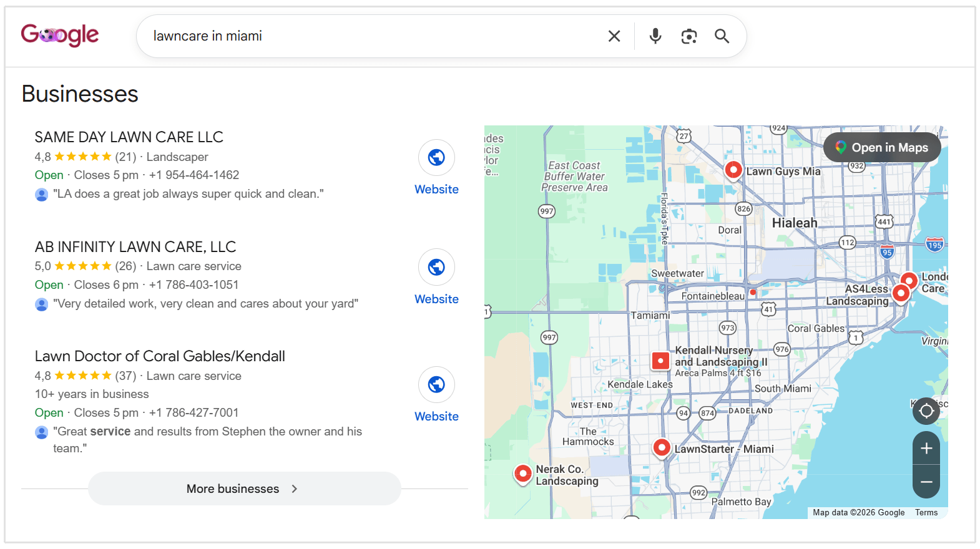The image size is (980, 549).
Task: Zoom out on the map
Action: tap(926, 482)
